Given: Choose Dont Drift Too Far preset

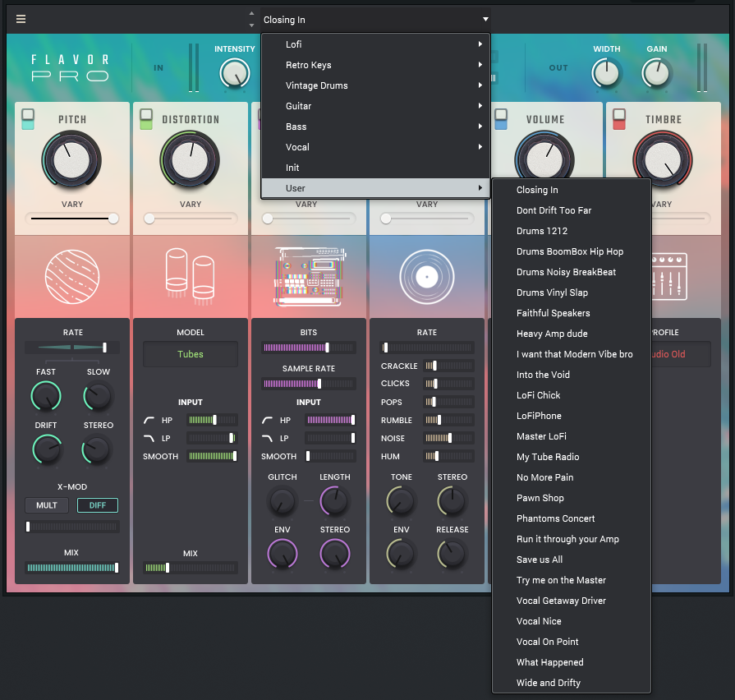Looking at the screenshot, I should pyautogui.click(x=572, y=210).
